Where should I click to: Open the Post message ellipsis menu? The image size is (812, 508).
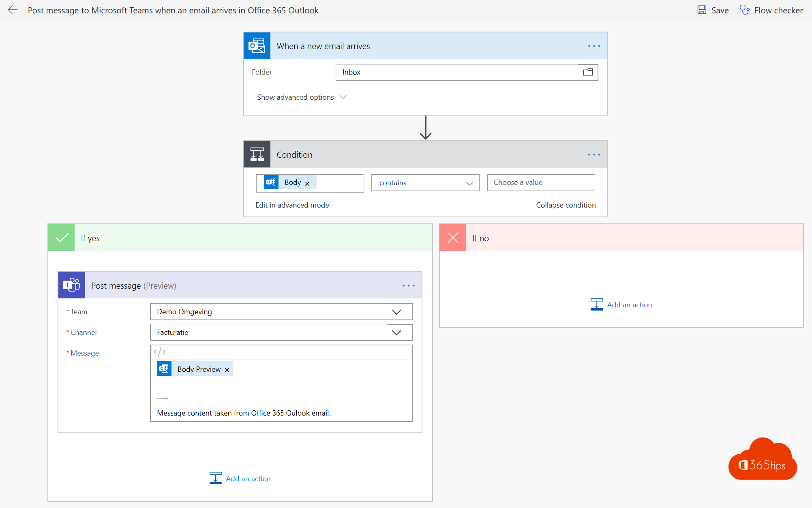(x=408, y=286)
